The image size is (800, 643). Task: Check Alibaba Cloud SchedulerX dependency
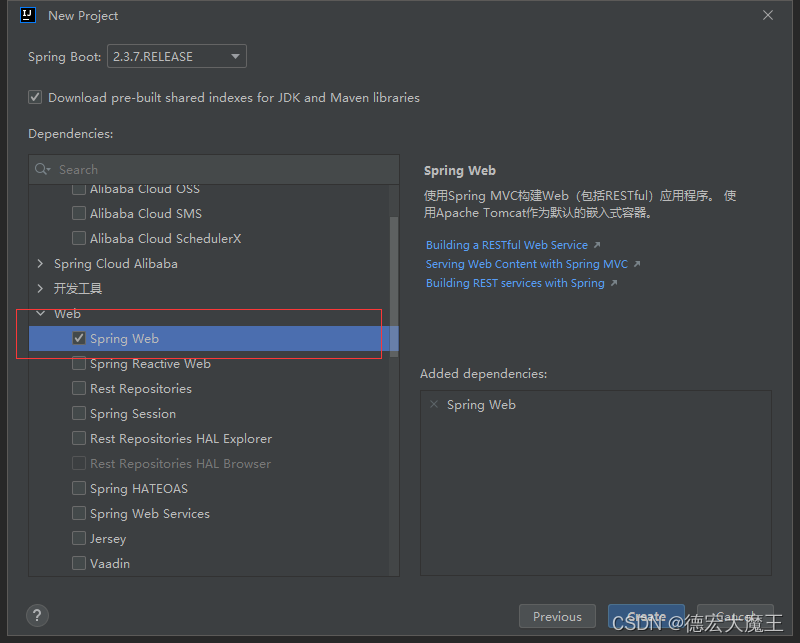(79, 238)
